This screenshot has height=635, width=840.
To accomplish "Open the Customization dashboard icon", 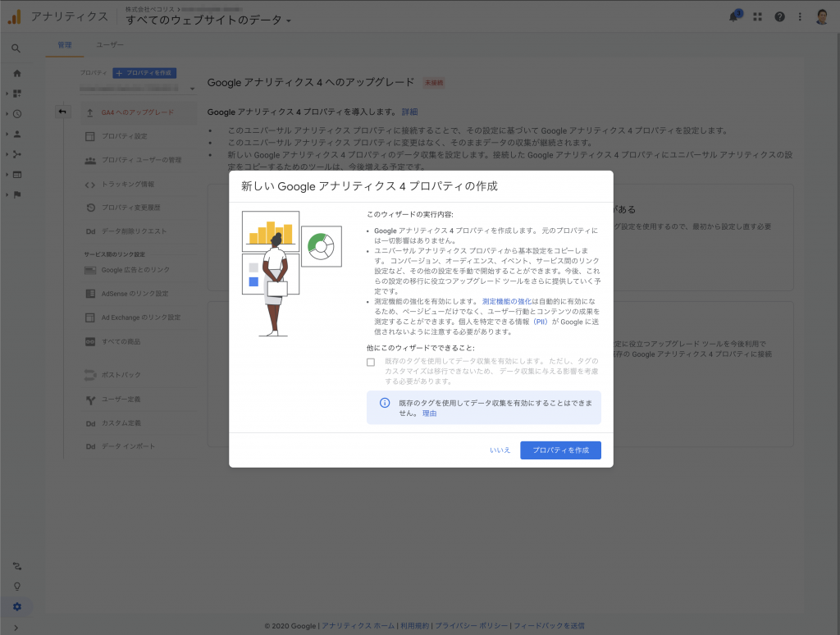I will tap(17, 94).
